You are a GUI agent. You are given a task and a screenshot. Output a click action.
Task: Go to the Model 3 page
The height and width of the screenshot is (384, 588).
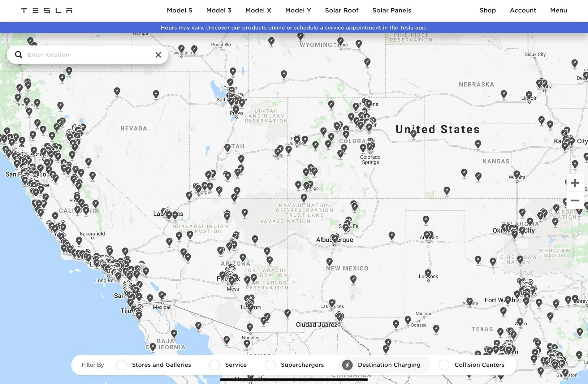tap(219, 11)
